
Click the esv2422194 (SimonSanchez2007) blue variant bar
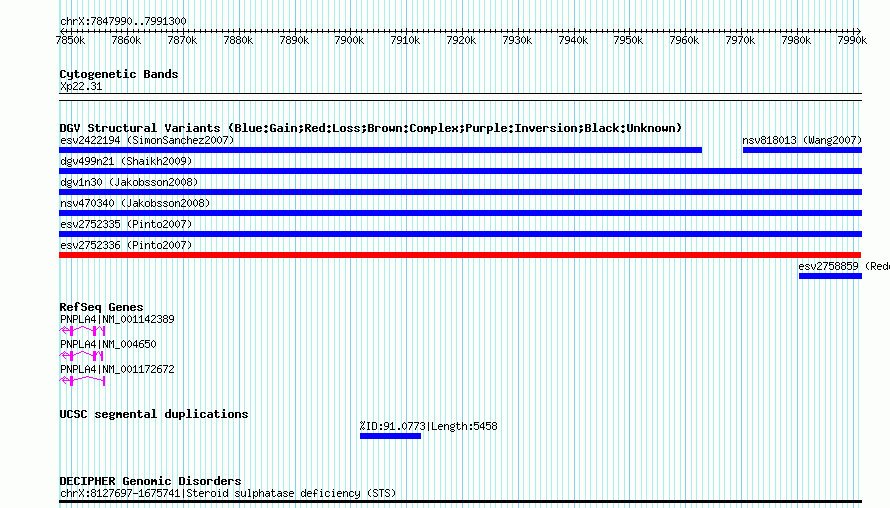[380, 150]
